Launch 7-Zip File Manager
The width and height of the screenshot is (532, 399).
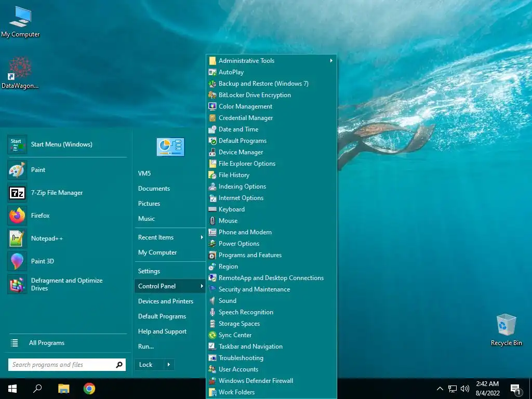tap(67, 193)
